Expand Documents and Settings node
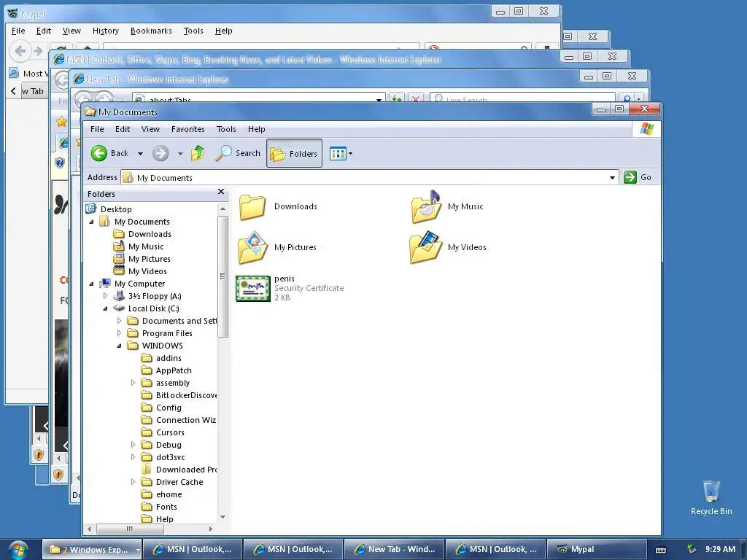Image resolution: width=747 pixels, height=560 pixels. pyautogui.click(x=119, y=321)
